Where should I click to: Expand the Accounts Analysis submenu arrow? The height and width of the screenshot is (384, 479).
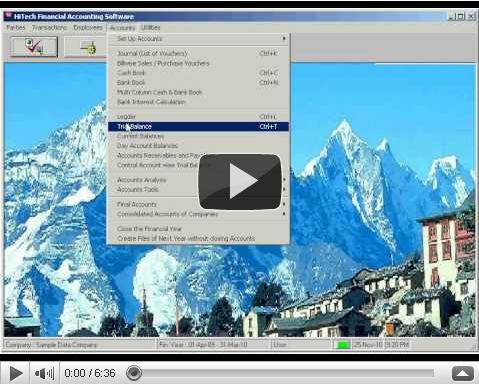[284, 180]
